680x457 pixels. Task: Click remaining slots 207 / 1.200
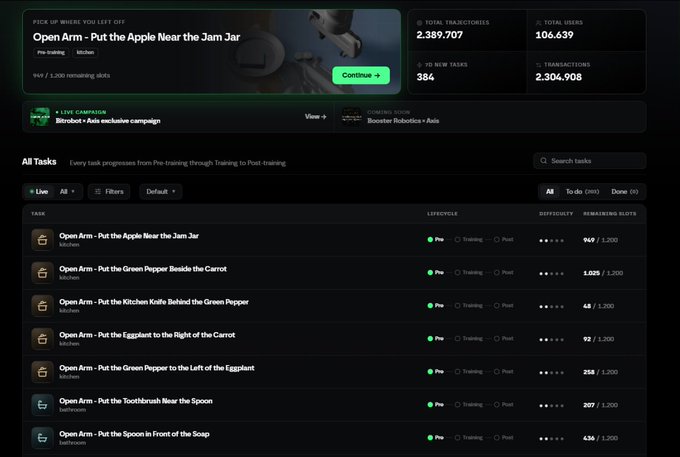click(600, 405)
